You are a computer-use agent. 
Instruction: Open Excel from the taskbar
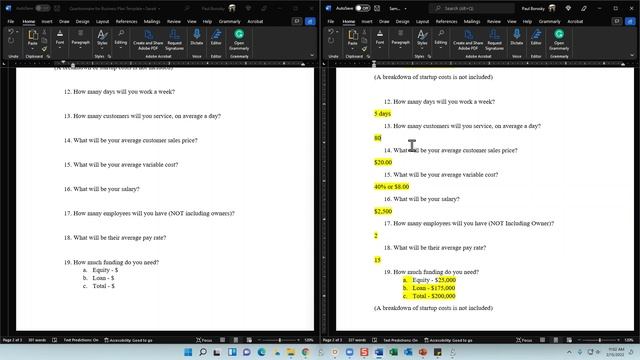(x=393, y=352)
